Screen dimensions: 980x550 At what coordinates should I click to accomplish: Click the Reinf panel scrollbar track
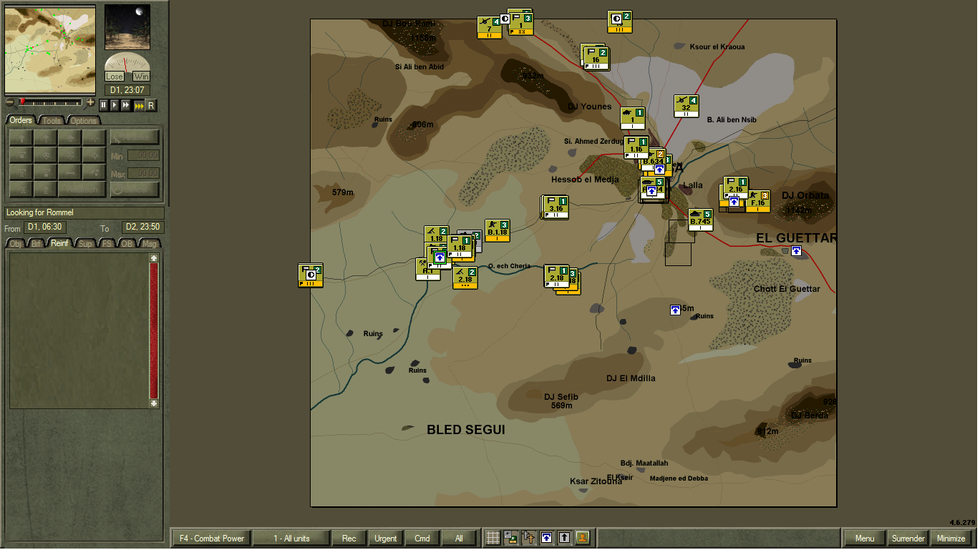coord(154,331)
